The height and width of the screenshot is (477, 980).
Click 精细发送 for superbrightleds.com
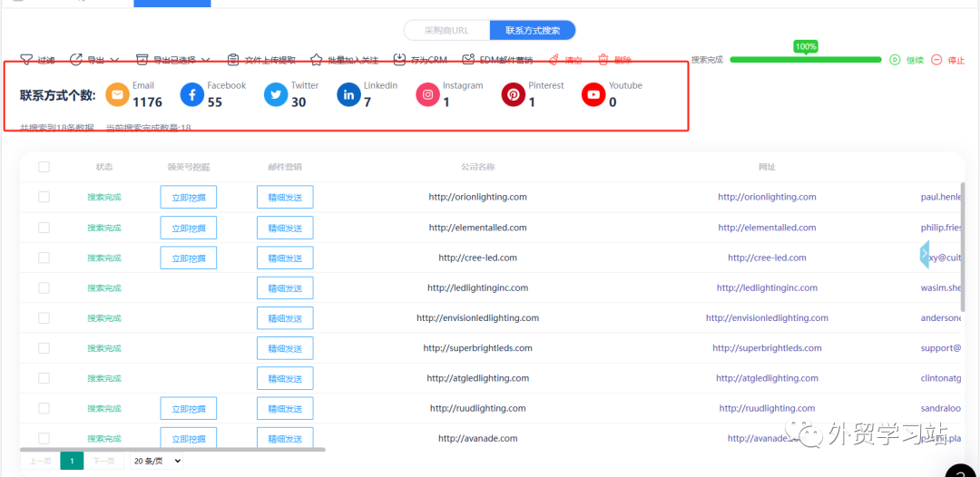(x=285, y=347)
